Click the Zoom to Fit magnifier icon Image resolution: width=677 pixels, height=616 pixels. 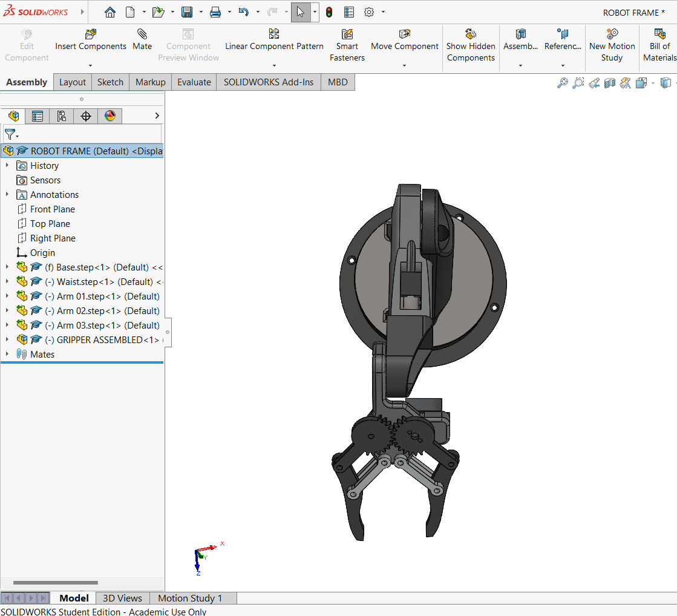click(563, 83)
